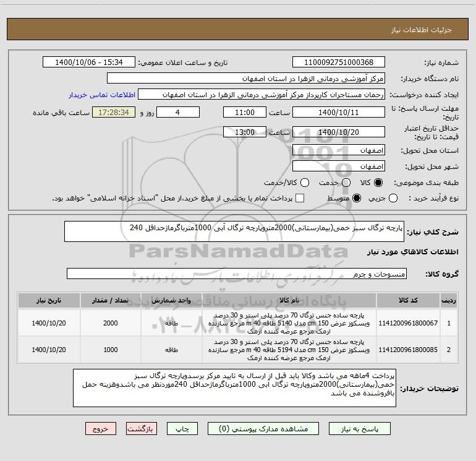The width and height of the screenshot is (476, 461).
Task: Choose the متوسط purchase type radio
Action: click(x=357, y=199)
